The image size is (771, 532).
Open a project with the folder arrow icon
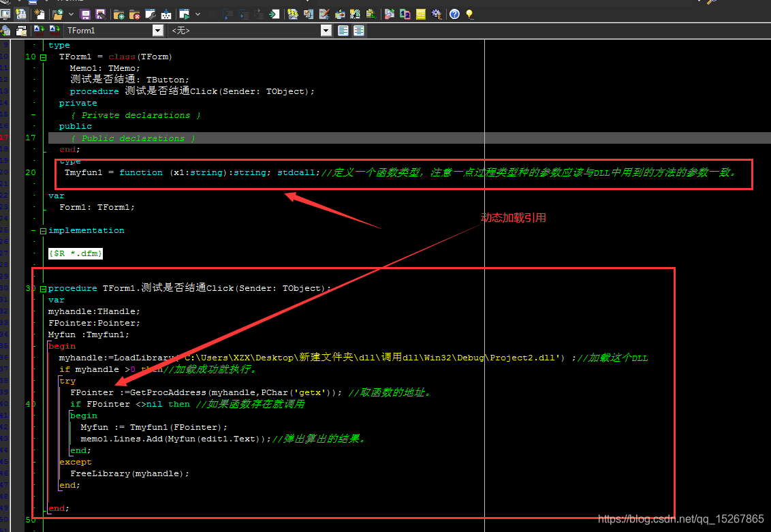58,14
